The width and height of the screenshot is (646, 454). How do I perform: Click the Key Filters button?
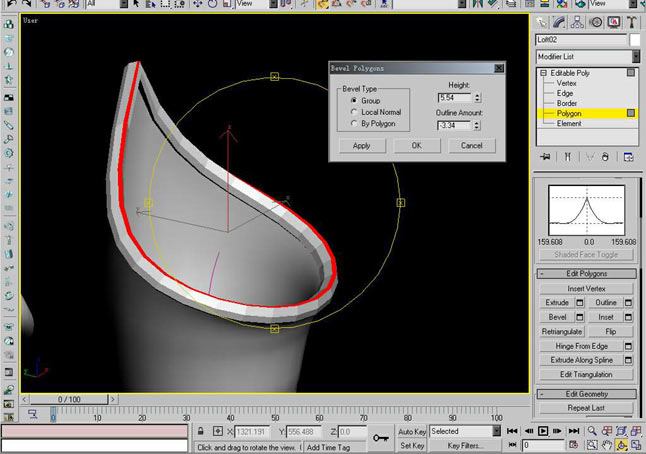(x=466, y=445)
